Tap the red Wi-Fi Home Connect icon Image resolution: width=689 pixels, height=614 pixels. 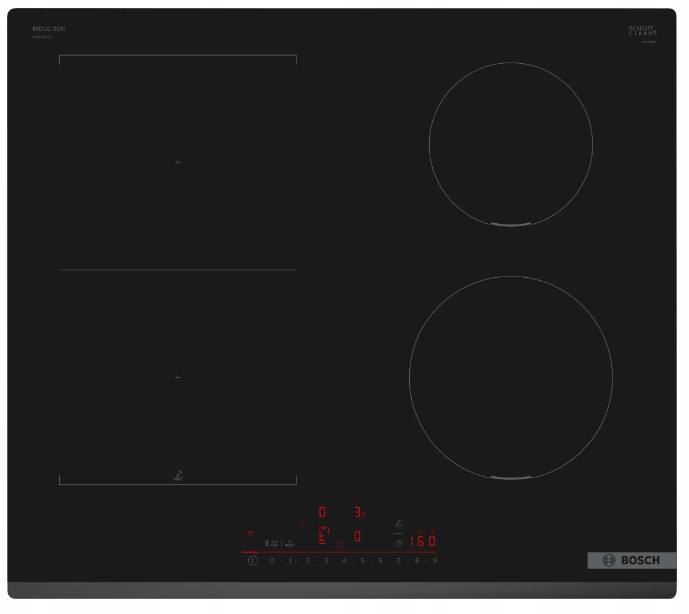pyautogui.click(x=250, y=533)
